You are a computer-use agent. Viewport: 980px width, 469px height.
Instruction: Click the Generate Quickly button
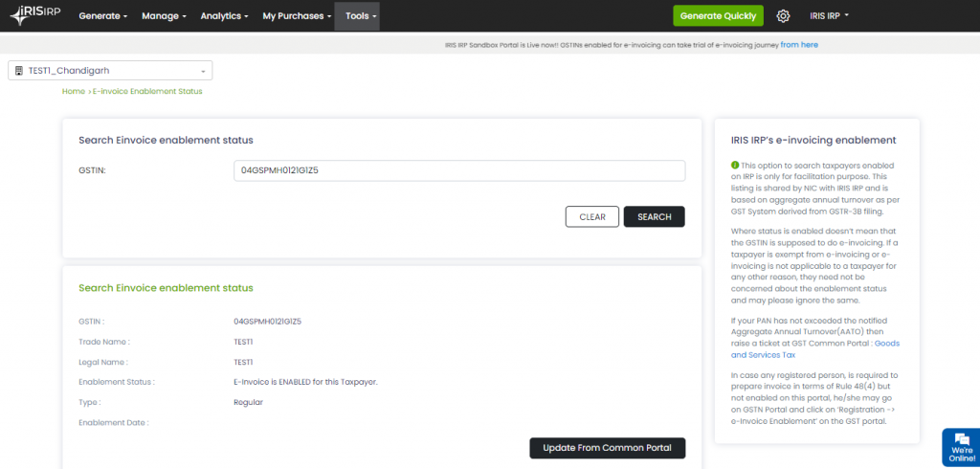pyautogui.click(x=718, y=16)
